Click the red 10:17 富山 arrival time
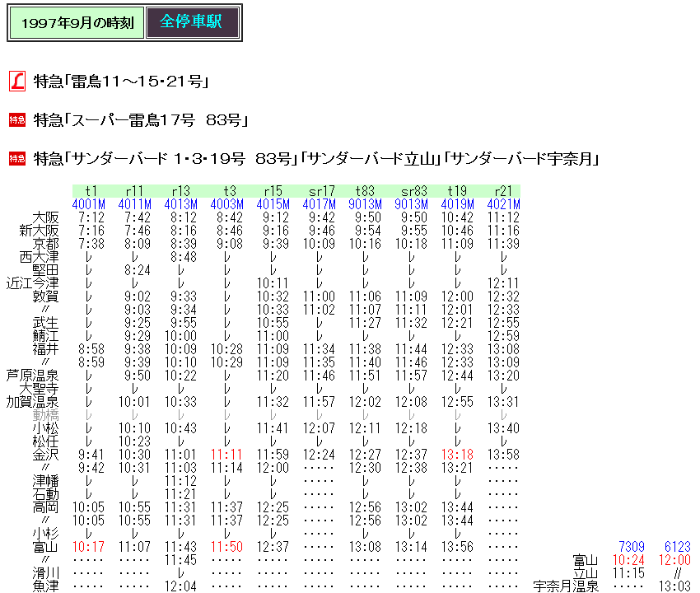 coord(88,547)
